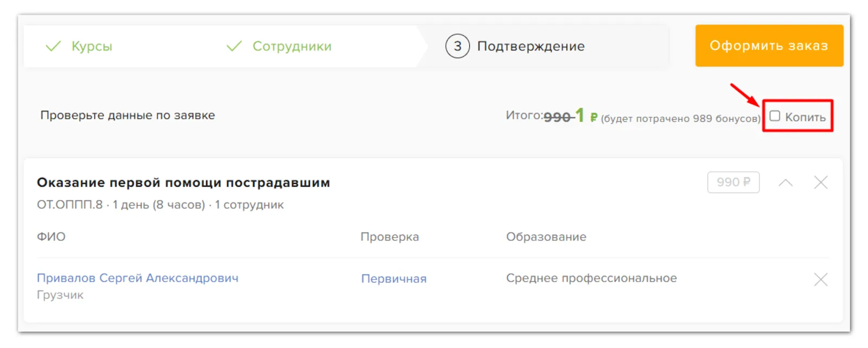Viewport: 868px width, 348px height.
Task: Click the ОТ.ОППП.8 course details line
Action: point(160,205)
